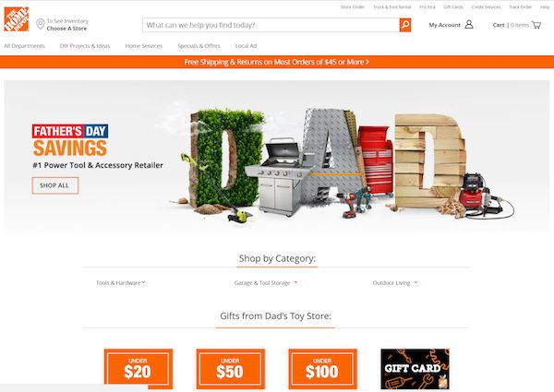554x392 pixels.
Task: Open the DIY Projects & Ideas menu
Action: [85, 46]
